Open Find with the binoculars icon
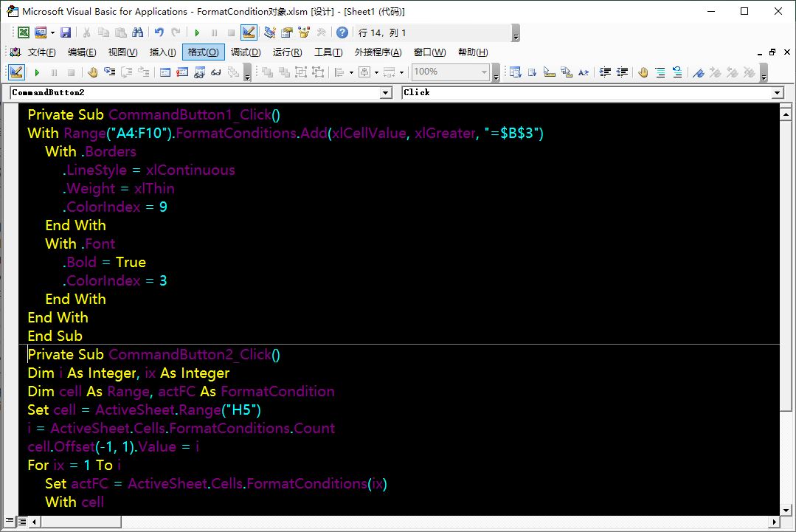Screen dimensions: 796x532 tap(137, 33)
